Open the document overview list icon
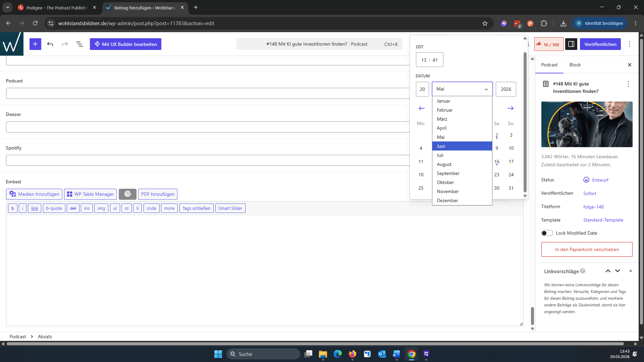Image resolution: width=644 pixels, height=362 pixels. [79, 44]
